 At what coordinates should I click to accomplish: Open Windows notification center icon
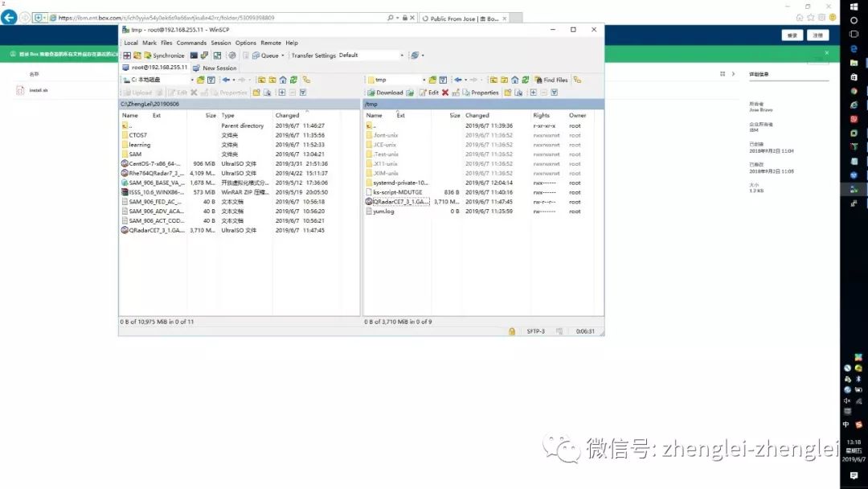(x=854, y=475)
